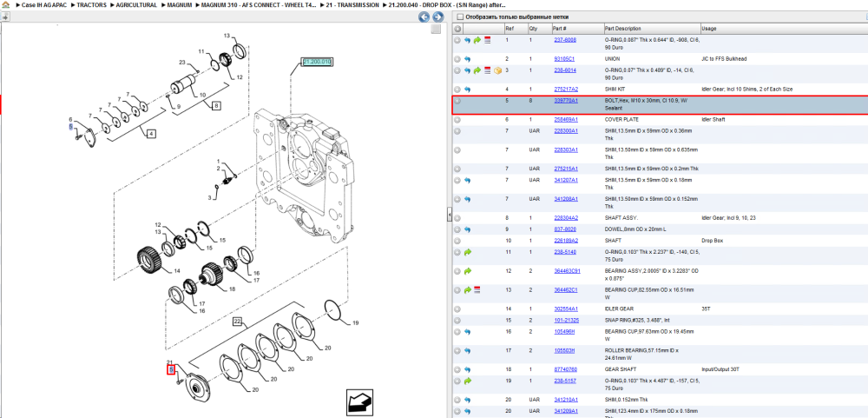Screen dimensions: 868x418
Task: Open part number link 302554A1
Action: [566, 309]
